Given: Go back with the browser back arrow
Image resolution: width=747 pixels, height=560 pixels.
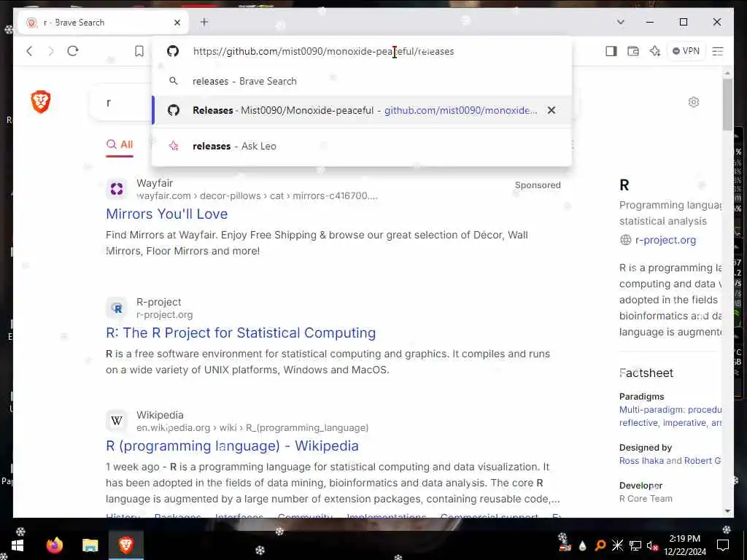Looking at the screenshot, I should pos(29,51).
